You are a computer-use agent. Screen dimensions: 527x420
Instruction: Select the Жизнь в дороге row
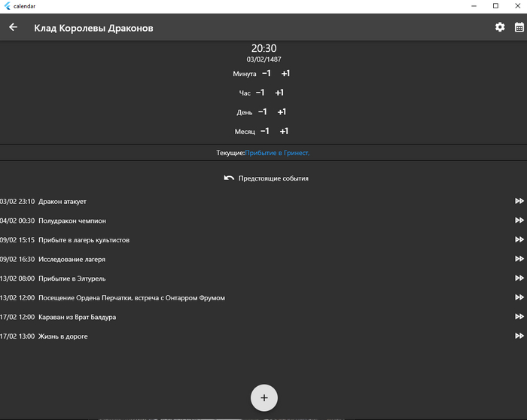coord(263,336)
